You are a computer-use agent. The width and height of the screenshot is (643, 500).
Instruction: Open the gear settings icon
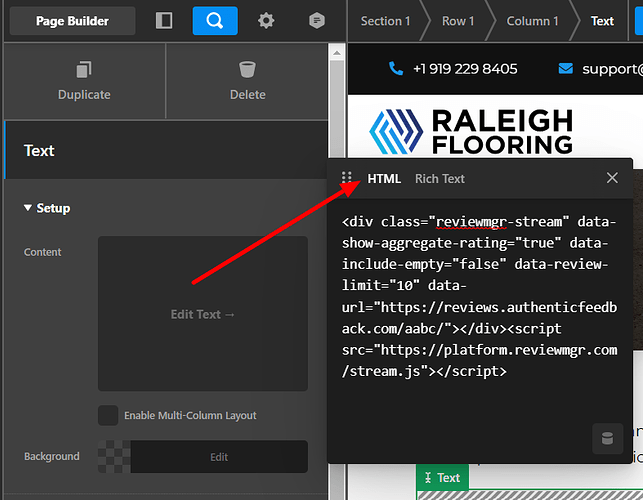tap(266, 21)
